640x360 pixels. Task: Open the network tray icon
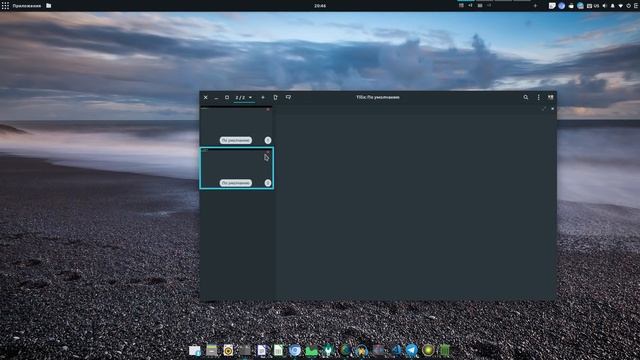click(x=620, y=6)
